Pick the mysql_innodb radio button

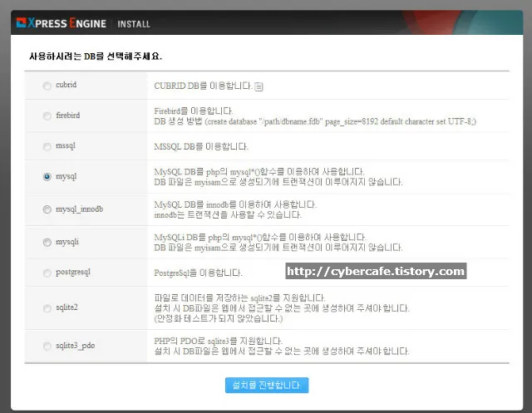47,209
